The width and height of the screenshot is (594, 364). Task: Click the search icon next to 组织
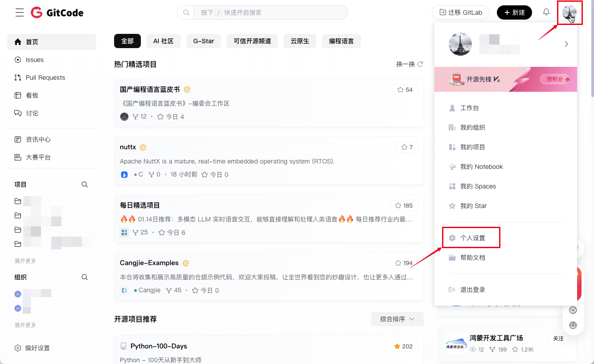[x=85, y=277]
